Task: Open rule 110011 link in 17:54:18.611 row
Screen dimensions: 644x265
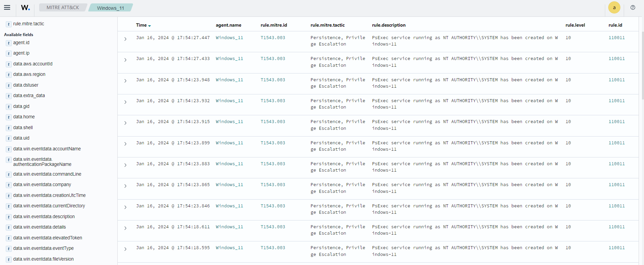Action: pyautogui.click(x=617, y=227)
